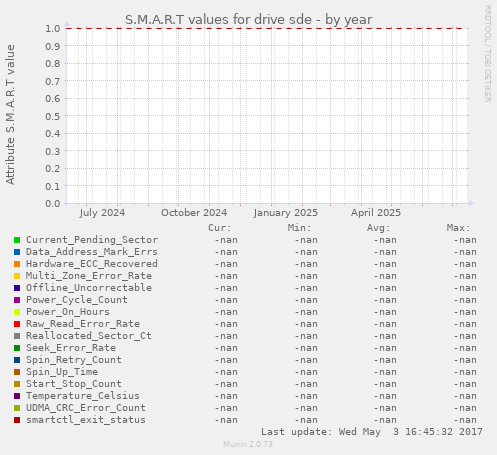Screen dimensions: 497x455
Task: Click the October 2024 x-axis label
Action: coord(194,213)
